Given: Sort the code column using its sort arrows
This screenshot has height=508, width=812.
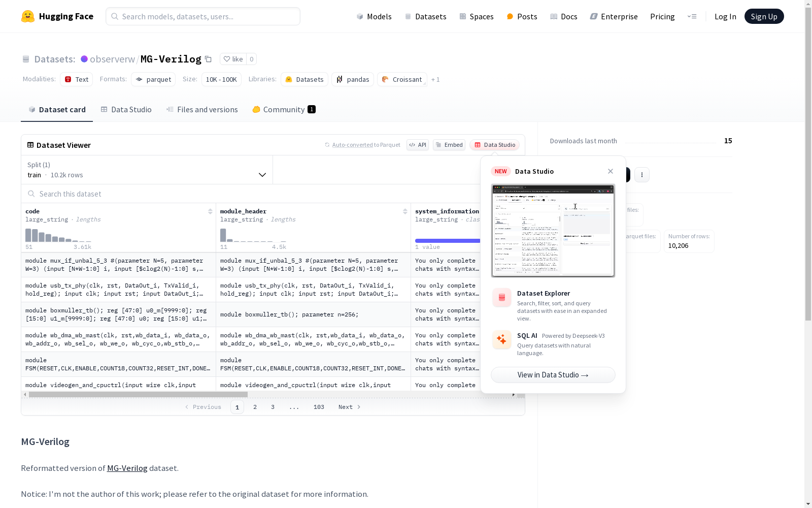Looking at the screenshot, I should coord(210,211).
